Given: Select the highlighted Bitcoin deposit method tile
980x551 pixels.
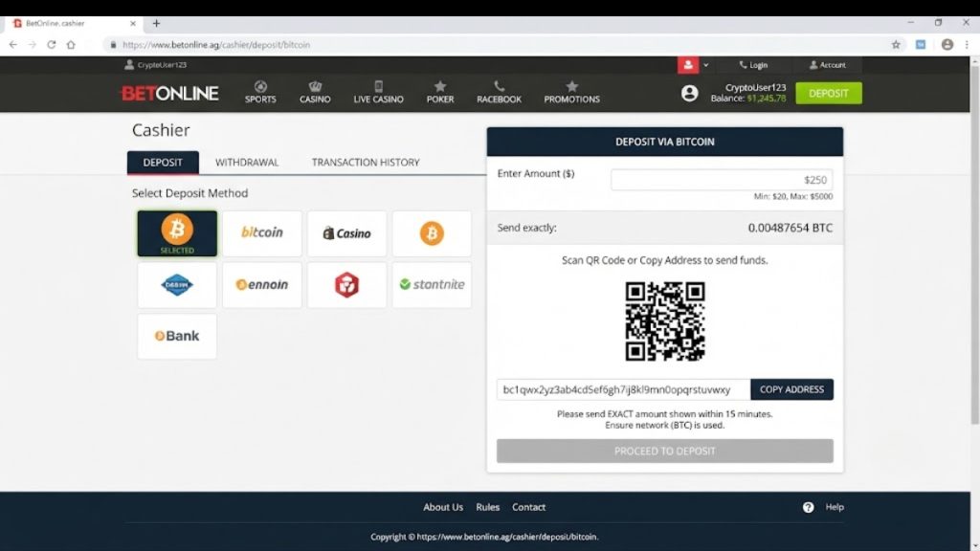Looking at the screenshot, I should (177, 233).
